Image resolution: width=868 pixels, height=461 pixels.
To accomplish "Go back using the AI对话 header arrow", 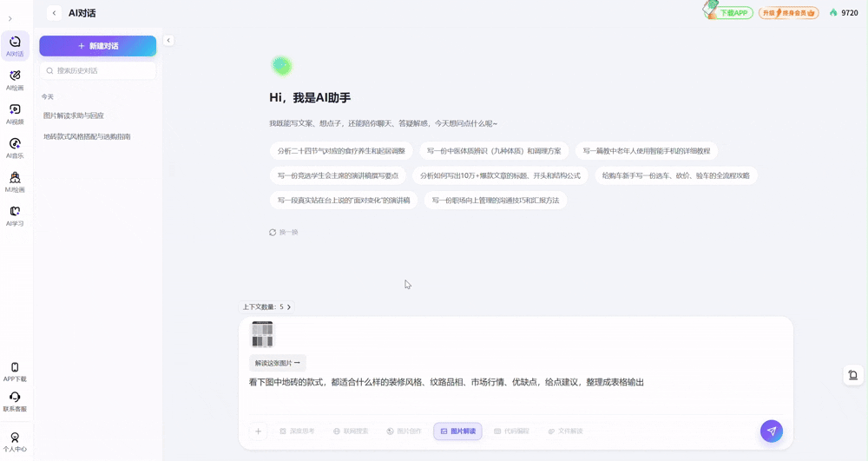I will (54, 13).
